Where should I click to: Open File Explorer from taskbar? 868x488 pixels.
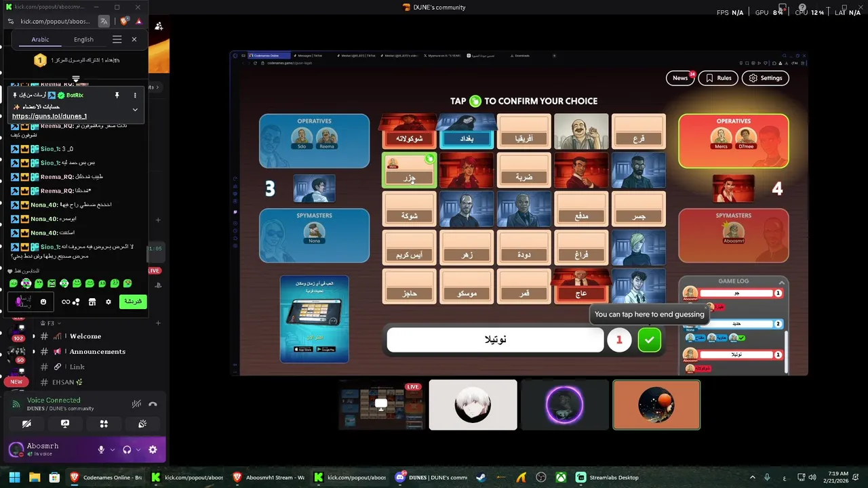[35, 477]
